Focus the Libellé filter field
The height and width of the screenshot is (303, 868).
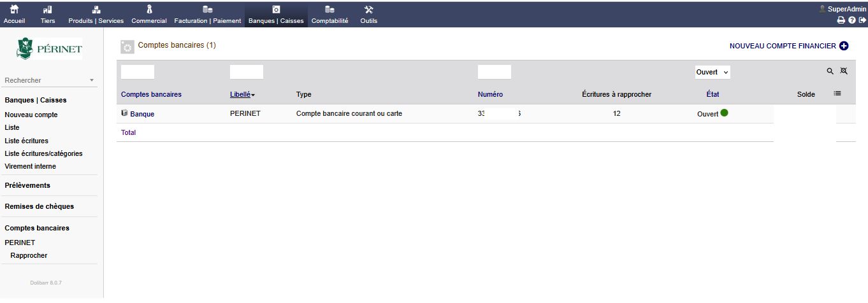click(247, 72)
